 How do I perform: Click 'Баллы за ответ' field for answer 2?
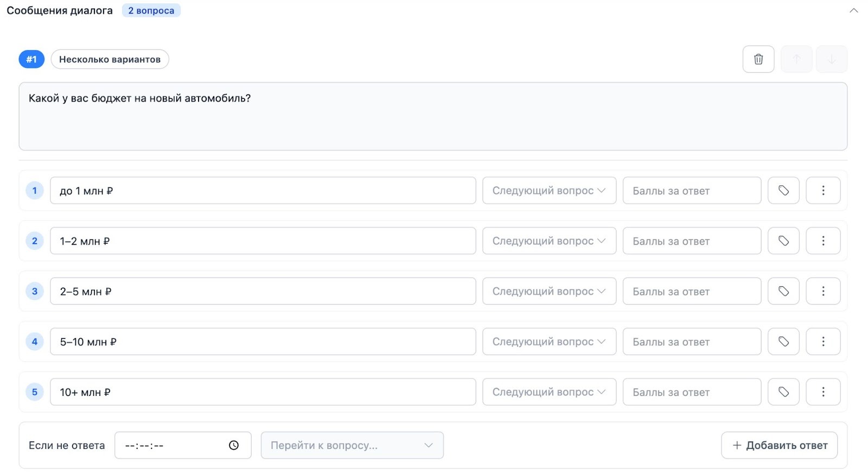coord(692,241)
